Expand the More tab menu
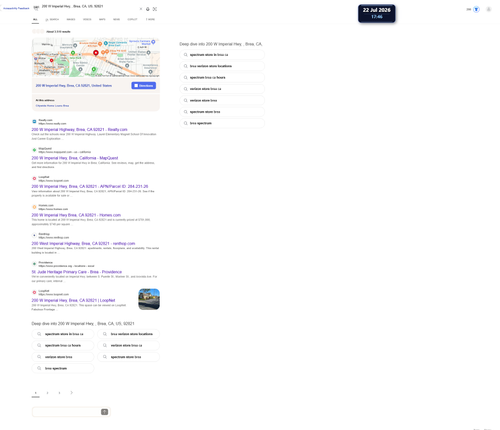 coord(150,19)
